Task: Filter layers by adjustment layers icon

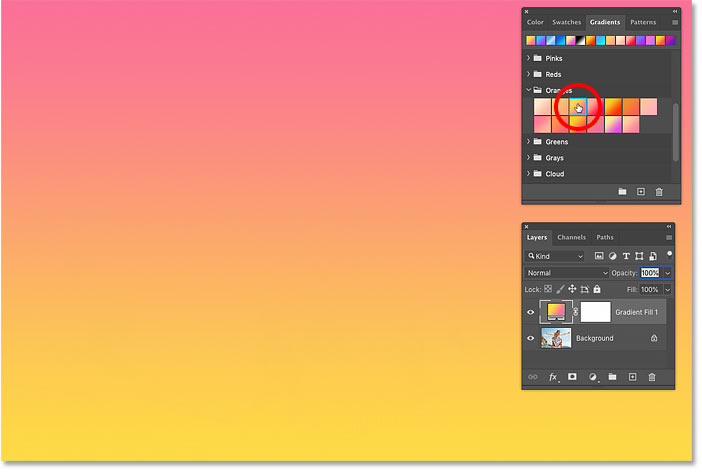Action: pyautogui.click(x=612, y=256)
